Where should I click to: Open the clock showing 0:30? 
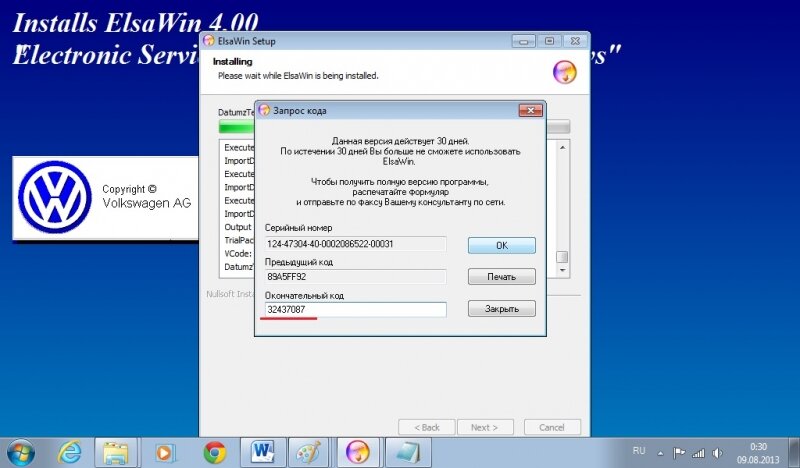click(x=758, y=453)
